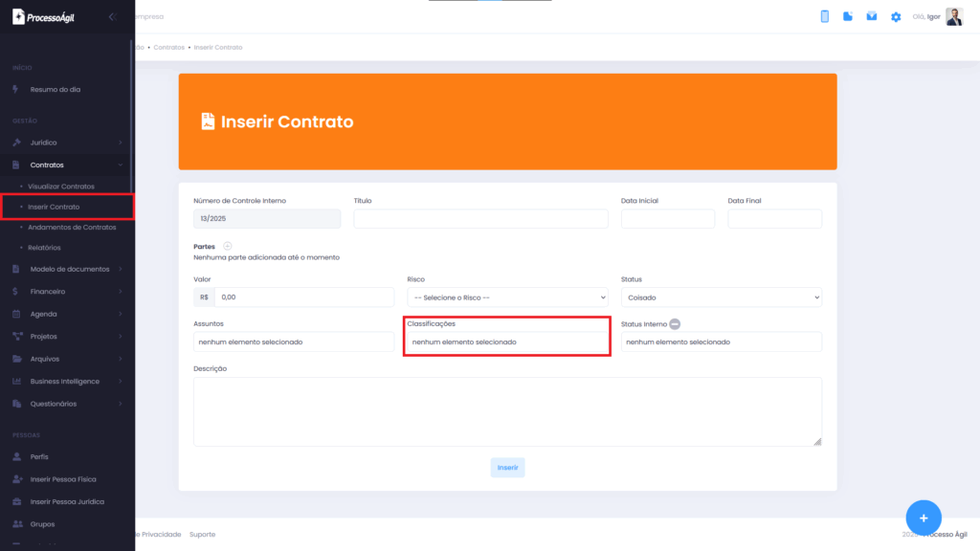Open the Classificações multi-select field
Screen dimensions: 980x551
pyautogui.click(x=507, y=342)
